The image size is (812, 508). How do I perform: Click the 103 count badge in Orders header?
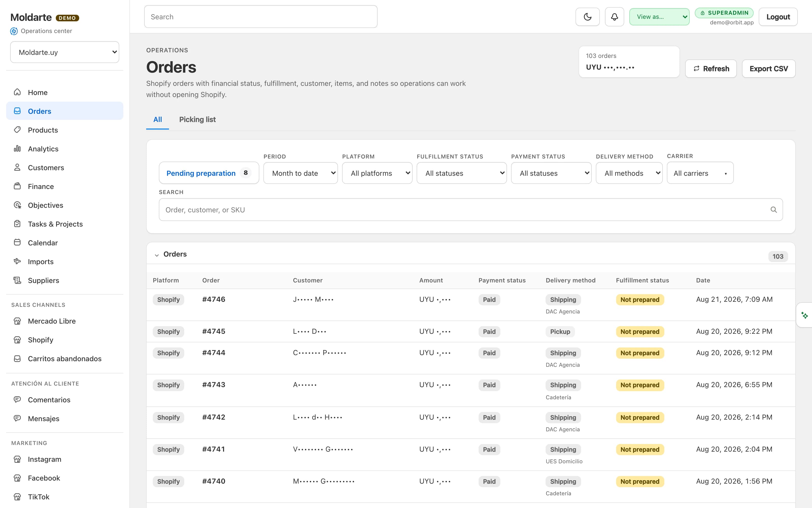[778, 256]
